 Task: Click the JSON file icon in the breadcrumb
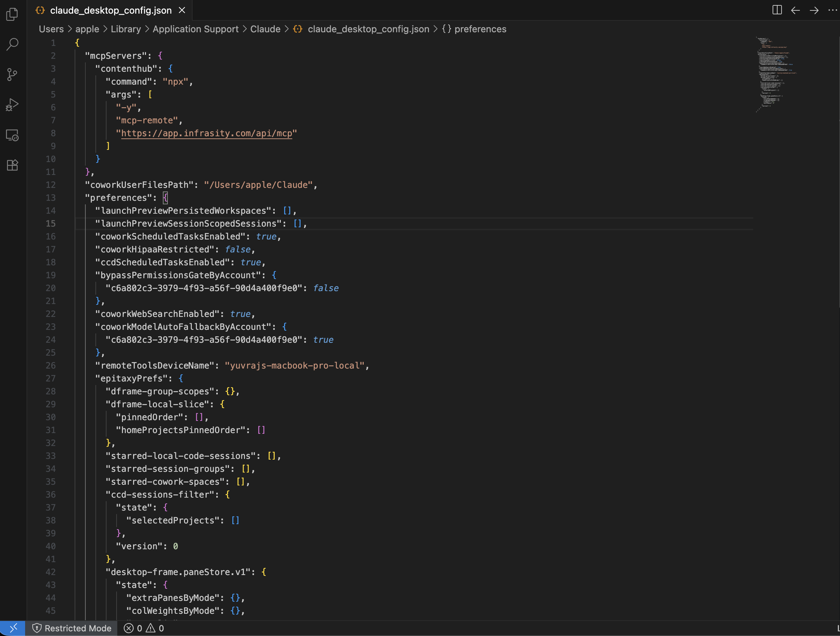298,29
